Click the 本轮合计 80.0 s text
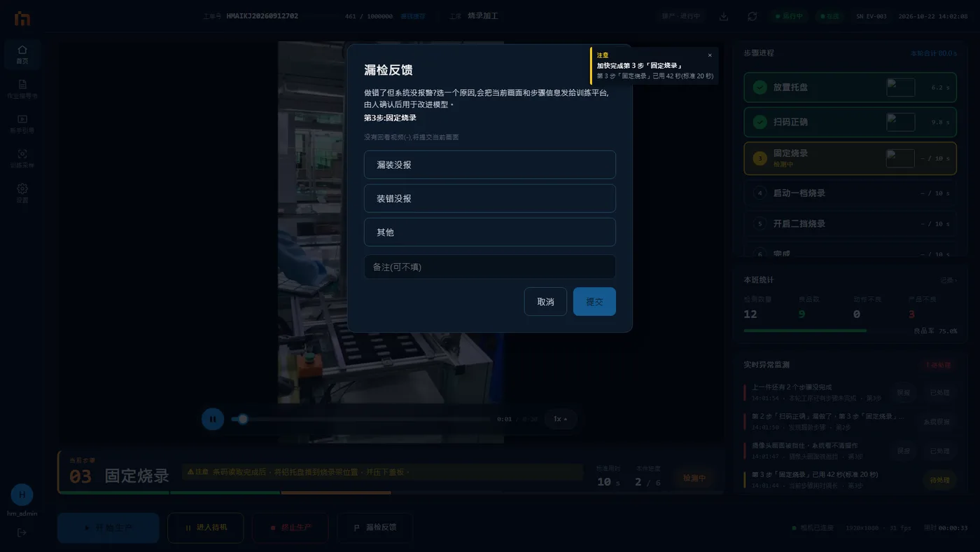The image size is (980, 552). pos(934,53)
